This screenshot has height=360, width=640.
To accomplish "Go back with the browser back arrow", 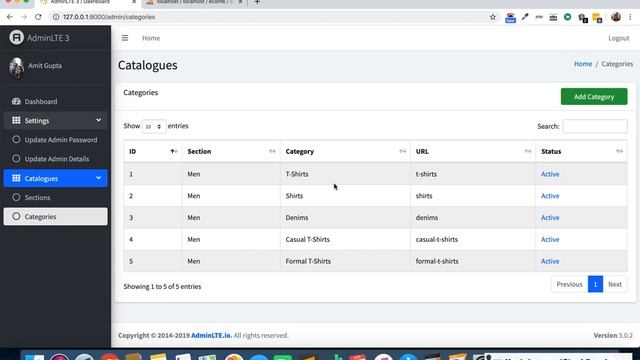I will pyautogui.click(x=10, y=17).
